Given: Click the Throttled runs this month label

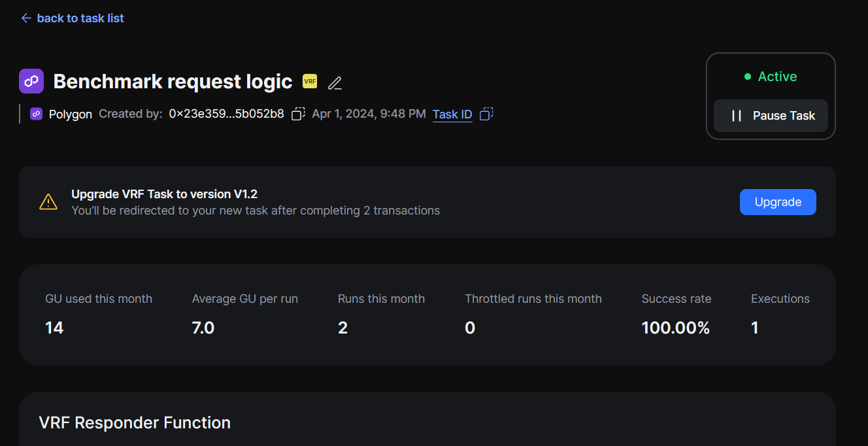Looking at the screenshot, I should (x=533, y=299).
